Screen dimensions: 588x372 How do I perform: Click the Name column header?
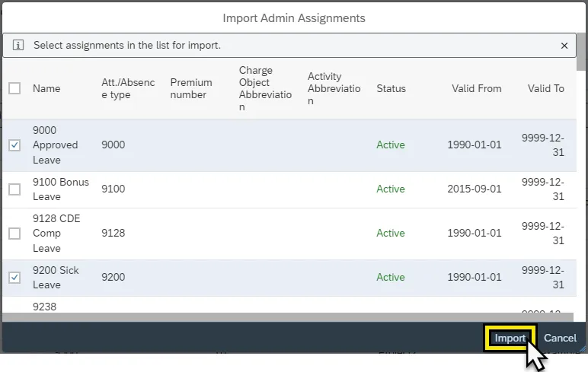pos(46,88)
